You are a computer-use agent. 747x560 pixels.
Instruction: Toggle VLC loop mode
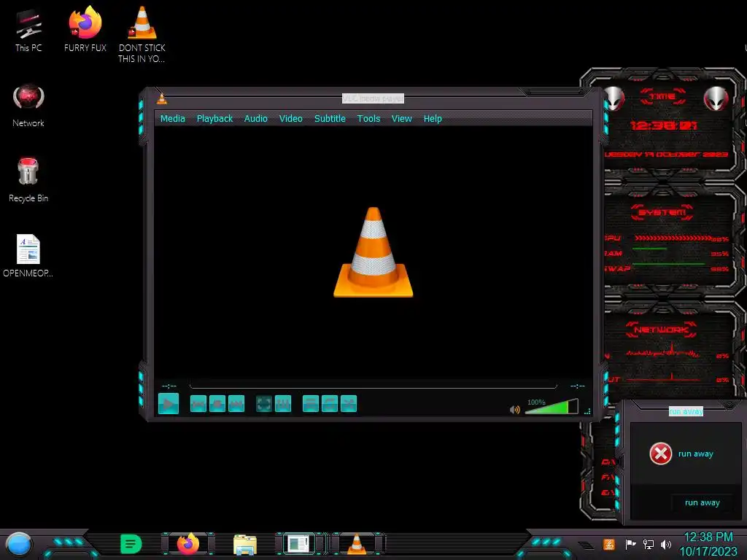coord(330,404)
